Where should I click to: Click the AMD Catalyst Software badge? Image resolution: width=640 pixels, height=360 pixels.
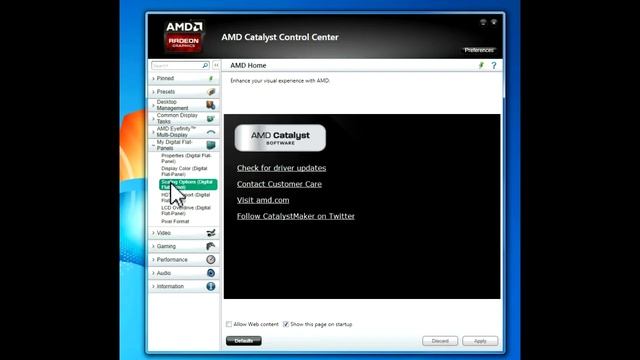280,138
